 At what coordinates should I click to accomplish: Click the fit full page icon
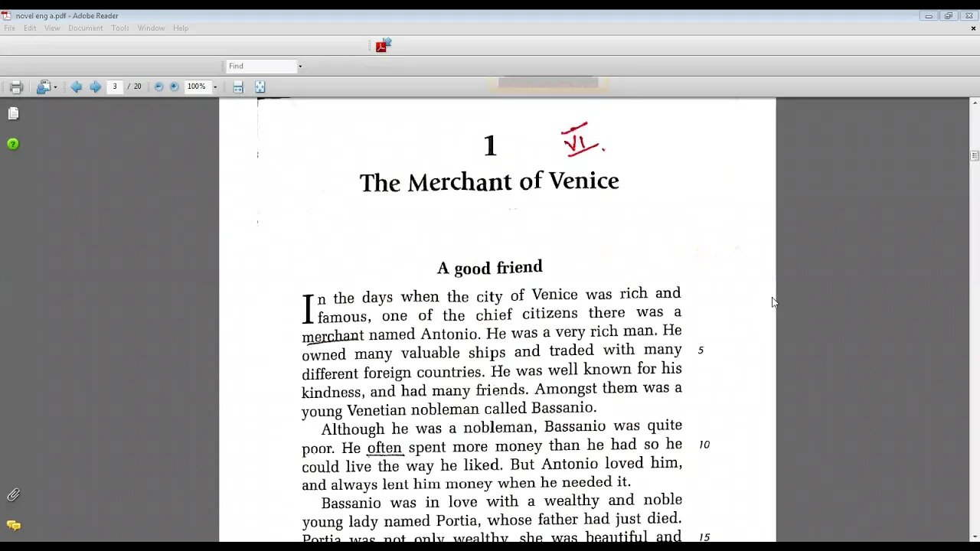[x=260, y=87]
